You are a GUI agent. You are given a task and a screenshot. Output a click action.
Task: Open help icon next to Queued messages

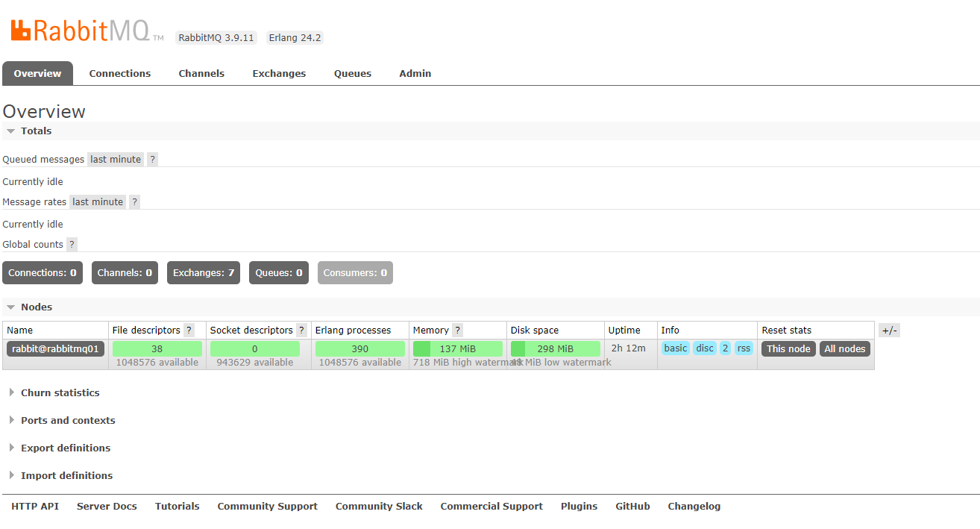point(152,159)
